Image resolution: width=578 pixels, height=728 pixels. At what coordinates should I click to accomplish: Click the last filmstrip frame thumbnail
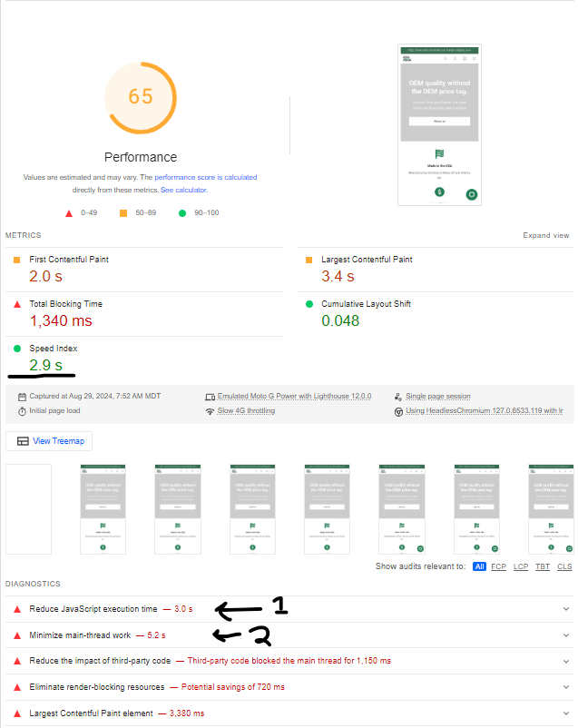click(x=551, y=509)
